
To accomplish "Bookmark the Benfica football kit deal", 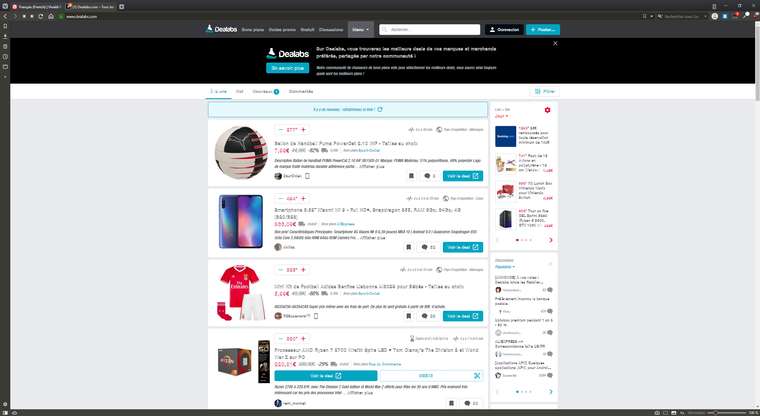I will (409, 316).
